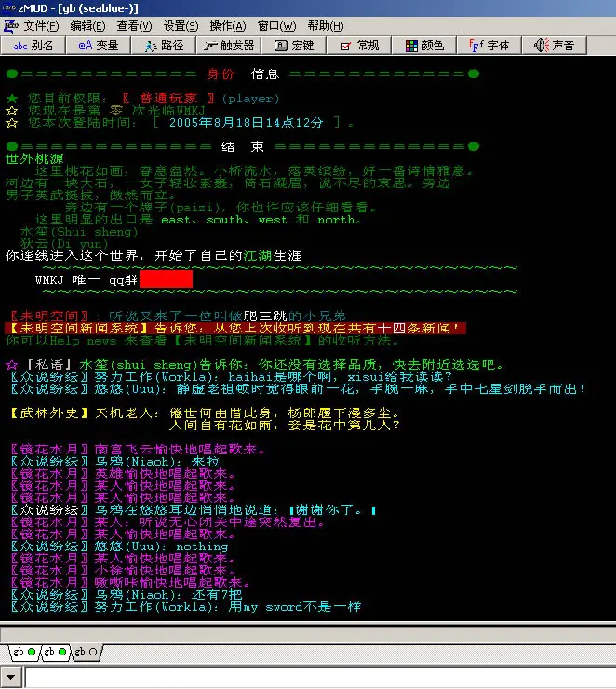Open the 颜色 (colors) toolbar button
Screen dimensions: 616x689
coord(423,46)
